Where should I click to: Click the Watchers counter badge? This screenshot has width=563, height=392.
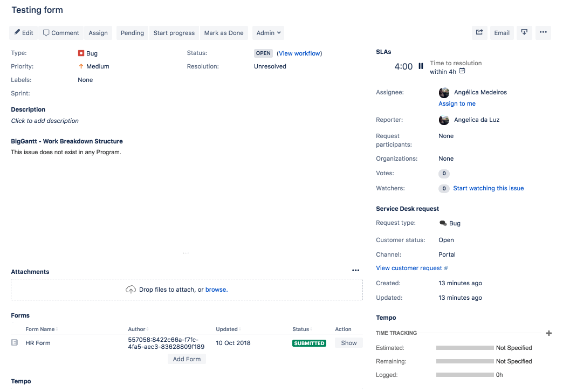[x=443, y=188]
